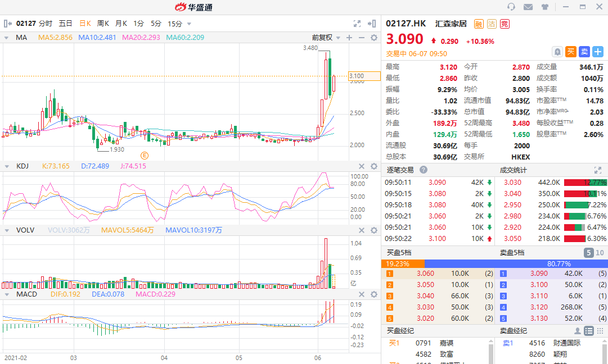Select 月K monthly candlestick tab

[121, 24]
